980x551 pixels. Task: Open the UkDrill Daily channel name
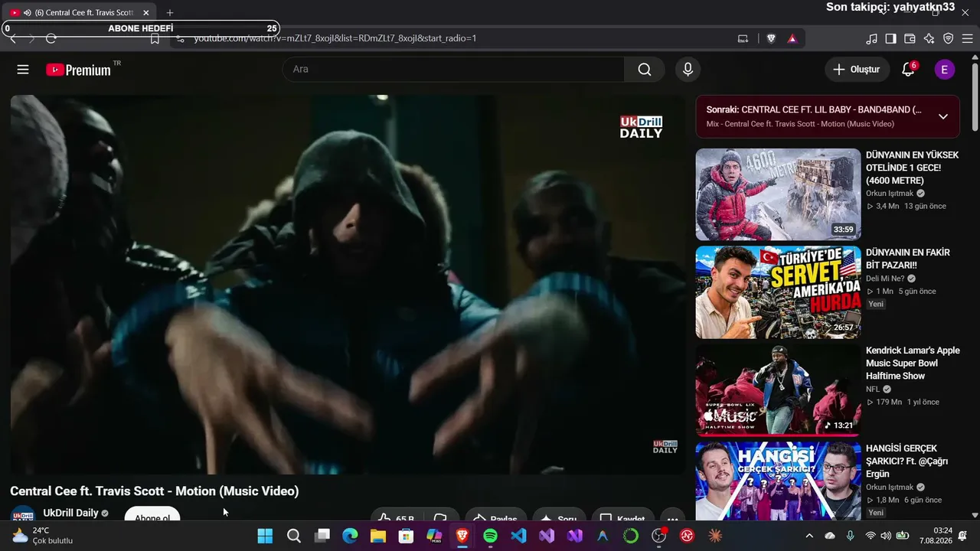tap(70, 513)
